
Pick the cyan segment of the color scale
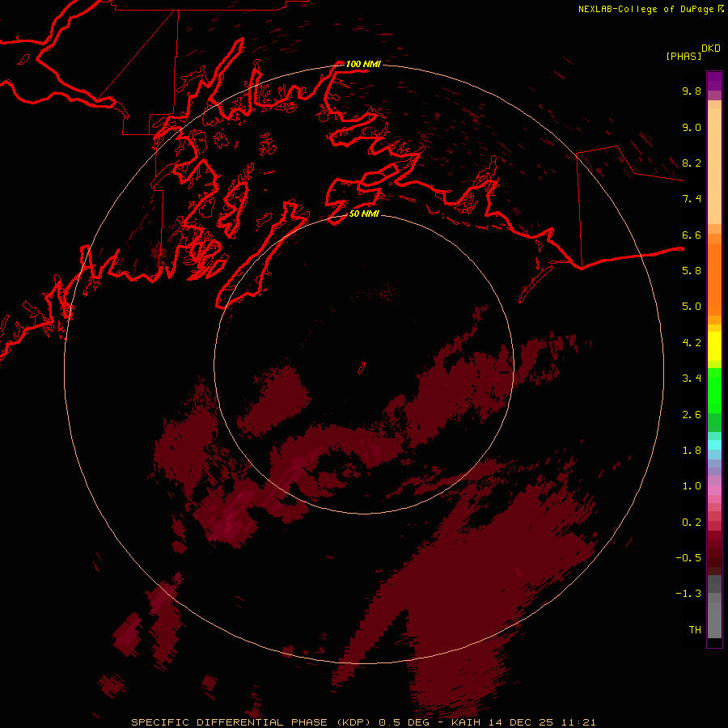pos(714,445)
